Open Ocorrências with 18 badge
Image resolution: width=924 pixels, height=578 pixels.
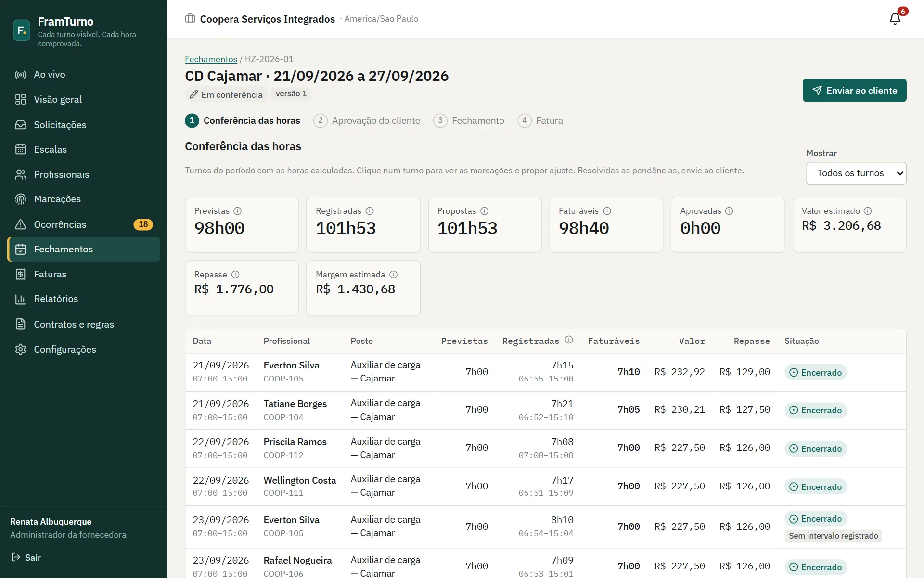84,224
